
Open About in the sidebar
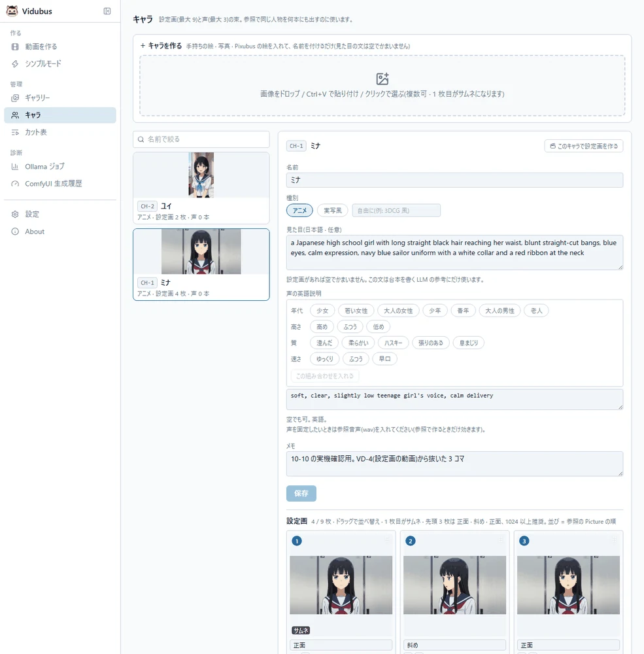(60, 232)
